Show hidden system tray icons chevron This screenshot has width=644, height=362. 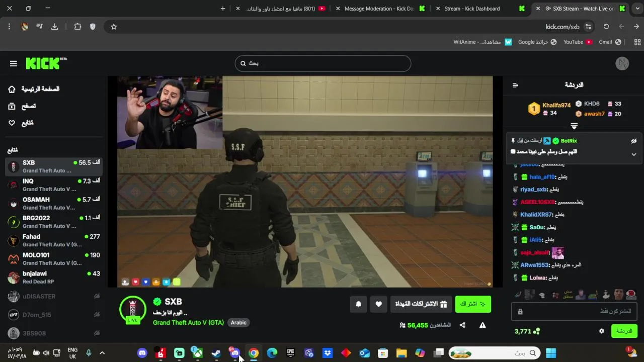click(x=102, y=353)
